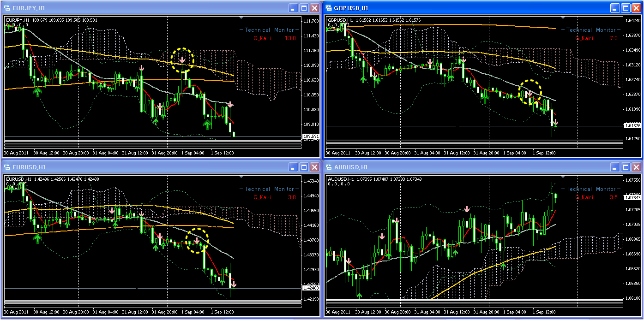Maximize the AUDUSD,H1 chart window
This screenshot has height=320, width=644.
point(626,167)
